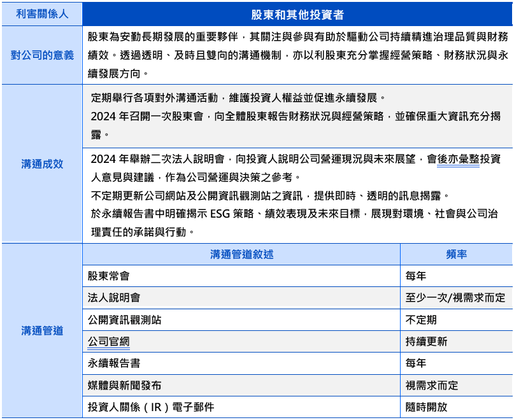514x420 pixels.
Task: Click the 溝通管道 row label on left
Action: 42,330
